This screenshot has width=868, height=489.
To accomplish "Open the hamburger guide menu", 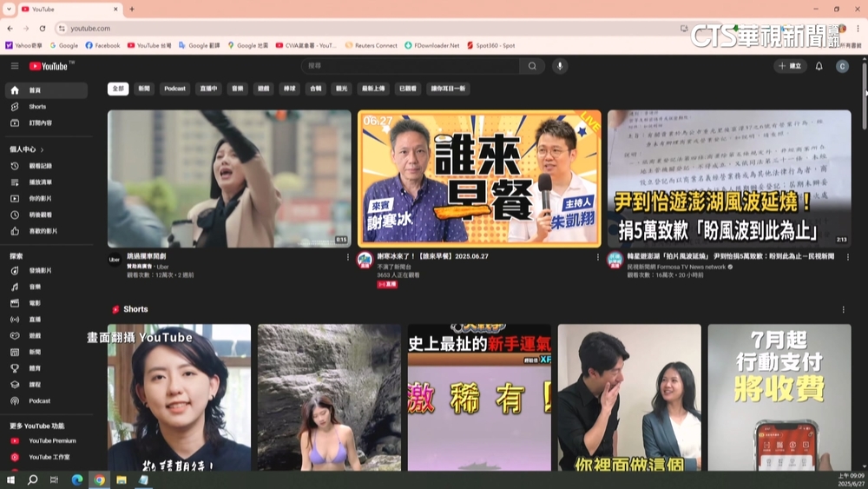I will click(x=15, y=66).
